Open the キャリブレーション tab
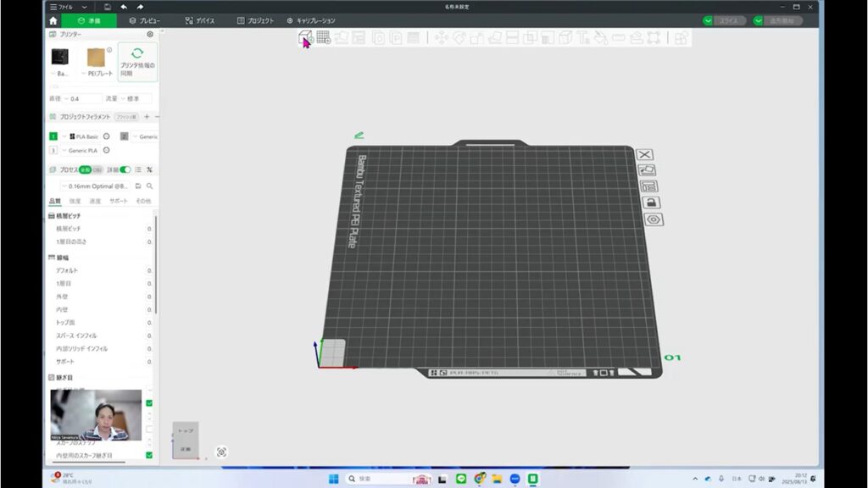 (311, 20)
